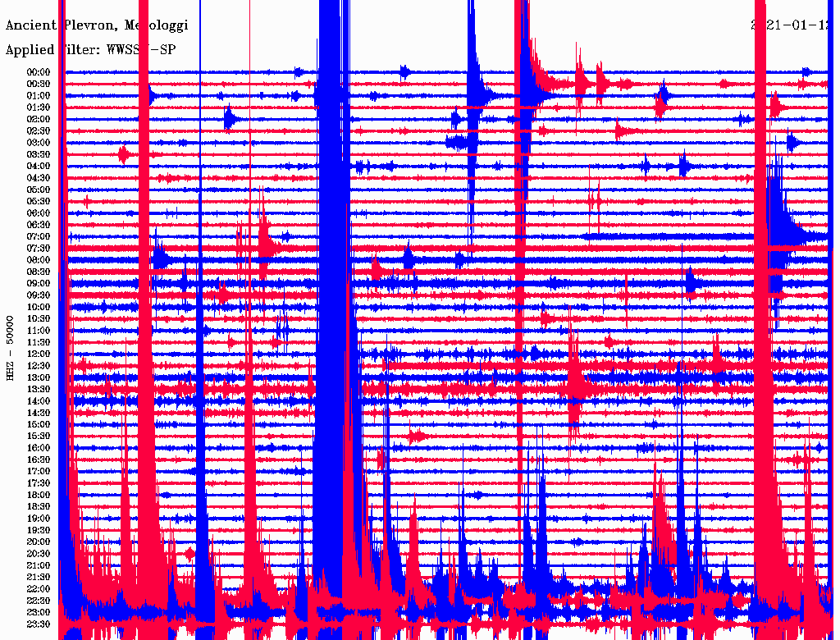Click the 07:30 time label

39,248
